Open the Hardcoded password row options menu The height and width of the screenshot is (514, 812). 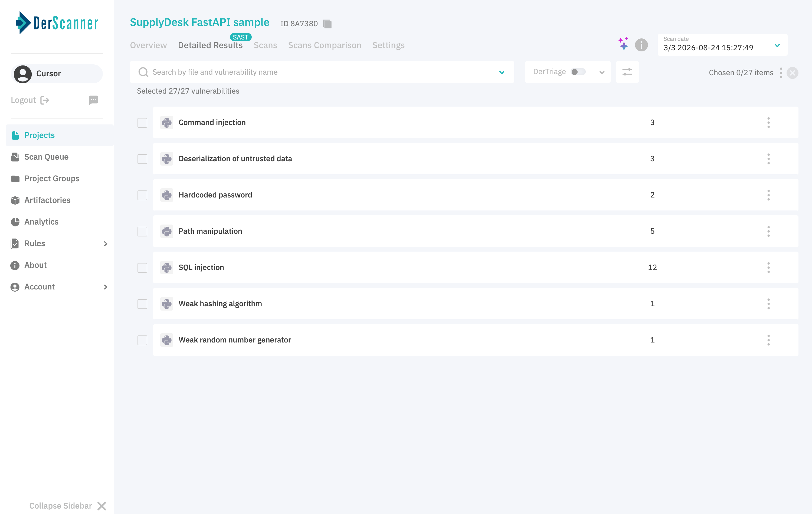[768, 195]
